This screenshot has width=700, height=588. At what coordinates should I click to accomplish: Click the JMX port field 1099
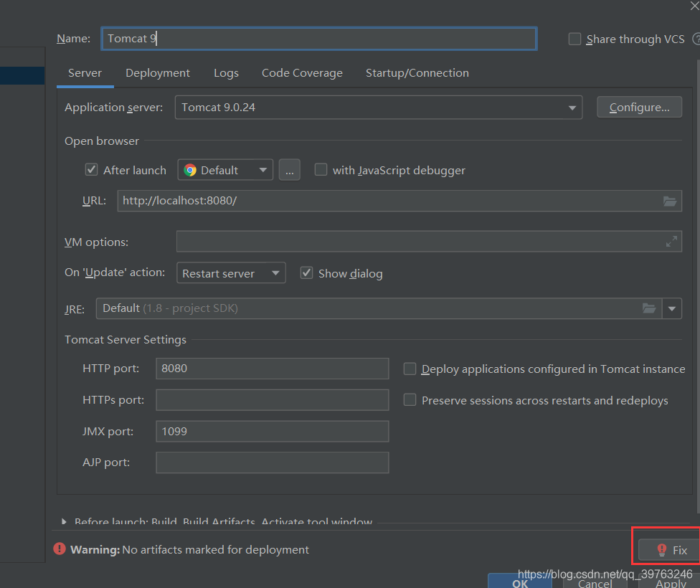click(273, 431)
